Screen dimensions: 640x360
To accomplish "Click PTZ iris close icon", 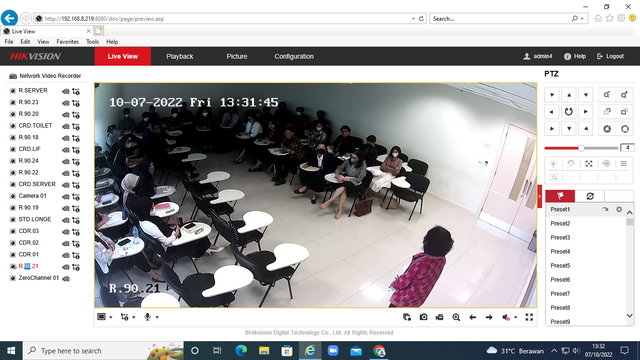I will (x=607, y=129).
